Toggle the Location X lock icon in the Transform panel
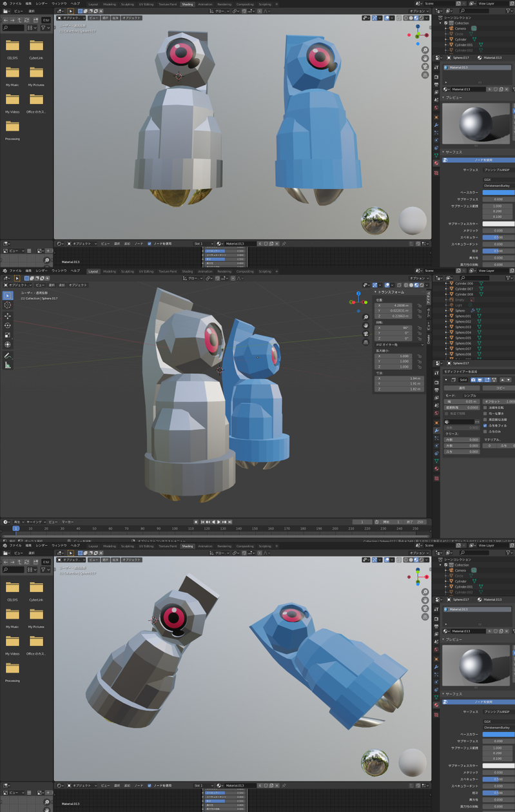Screen dimensions: 515x812 420,305
